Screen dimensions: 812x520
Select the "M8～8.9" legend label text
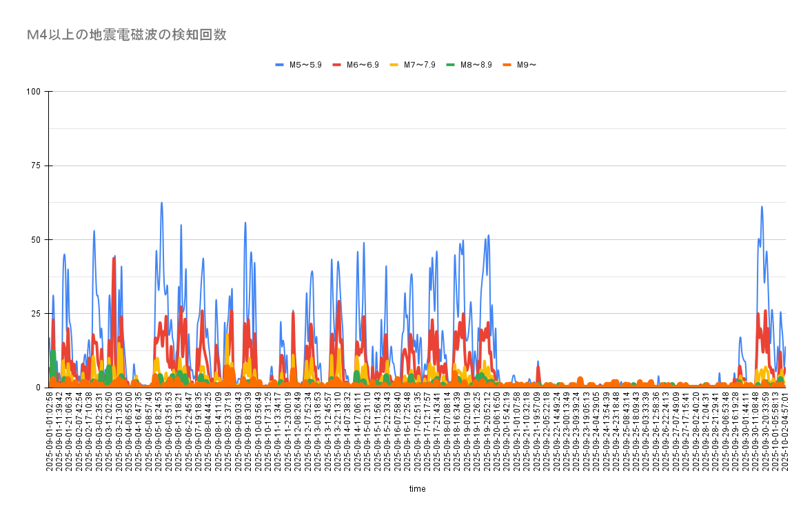point(477,65)
